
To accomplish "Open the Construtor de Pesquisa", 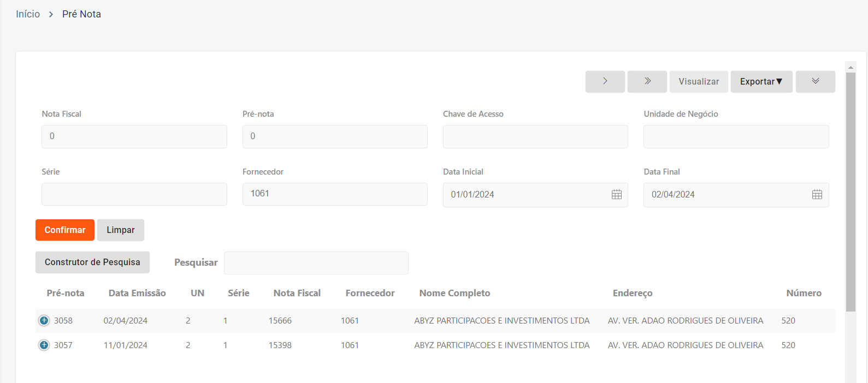I will (92, 262).
